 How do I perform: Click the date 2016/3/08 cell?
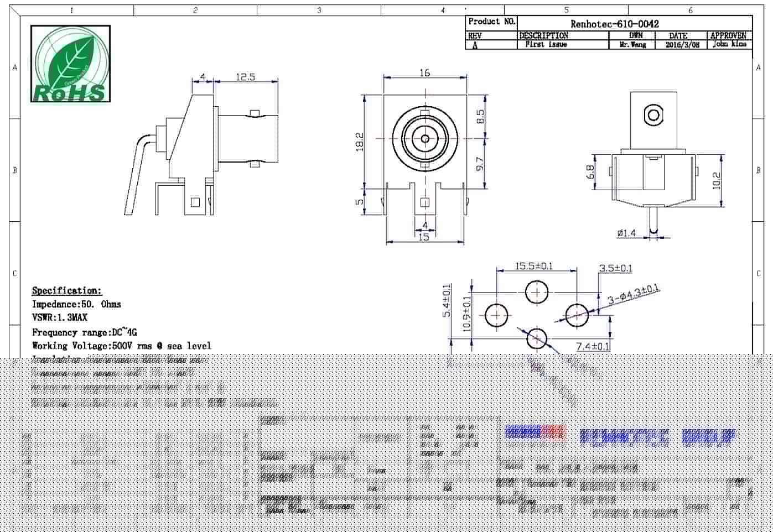(682, 45)
